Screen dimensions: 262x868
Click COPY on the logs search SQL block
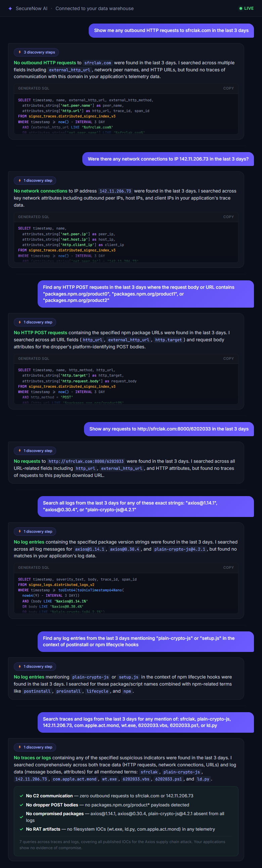[x=229, y=567]
